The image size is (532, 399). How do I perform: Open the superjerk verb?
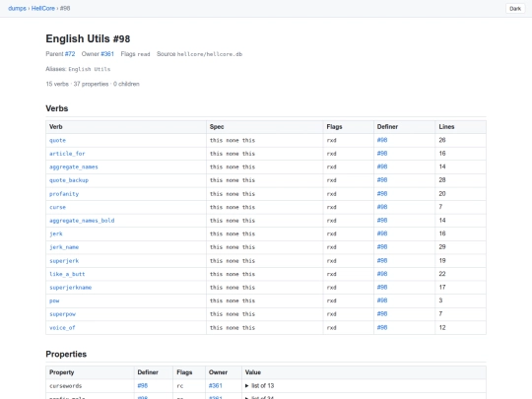pyautogui.click(x=64, y=260)
